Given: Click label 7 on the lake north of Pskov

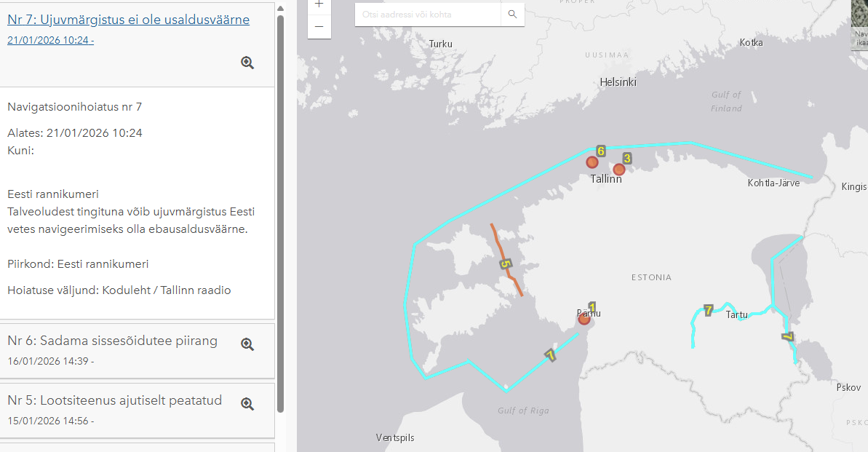Looking at the screenshot, I should click(x=787, y=336).
